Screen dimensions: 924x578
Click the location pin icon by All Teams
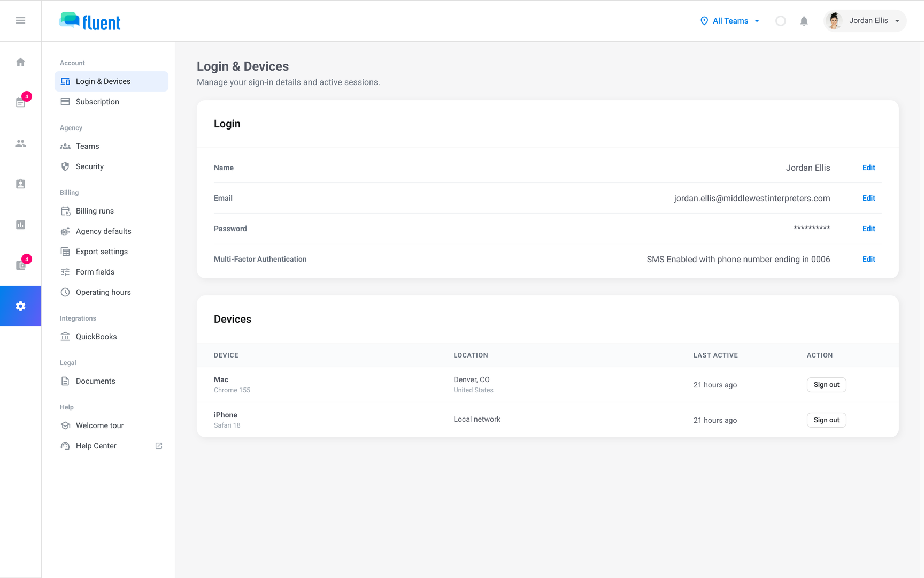pos(704,21)
